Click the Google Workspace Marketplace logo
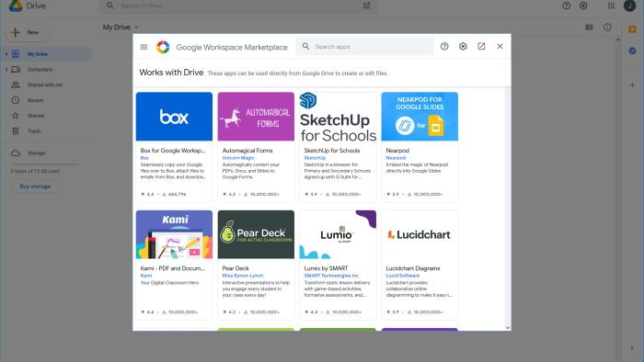 (163, 47)
